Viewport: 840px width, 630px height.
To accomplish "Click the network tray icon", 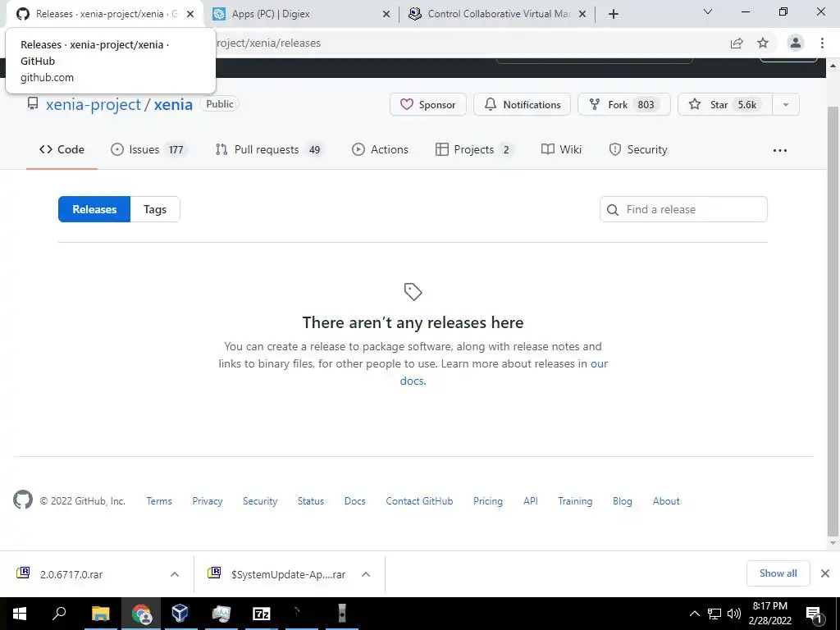I will [x=714, y=614].
